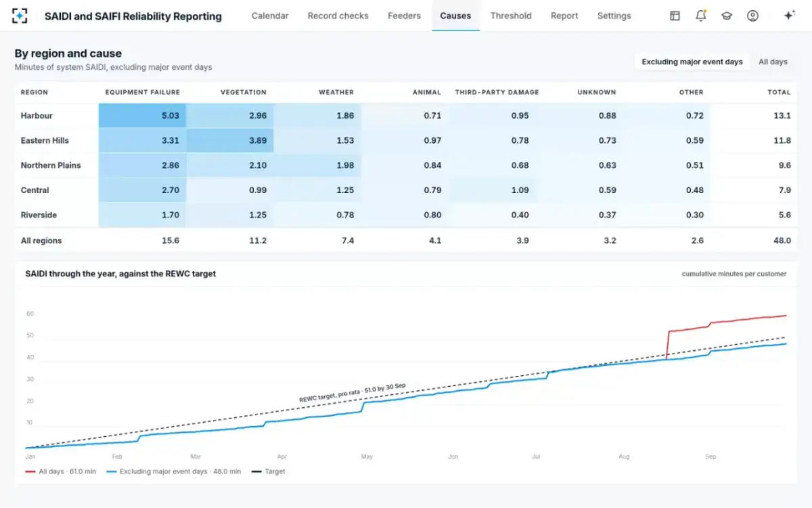The height and width of the screenshot is (508, 812).
Task: Open the notifications bell
Action: click(701, 16)
